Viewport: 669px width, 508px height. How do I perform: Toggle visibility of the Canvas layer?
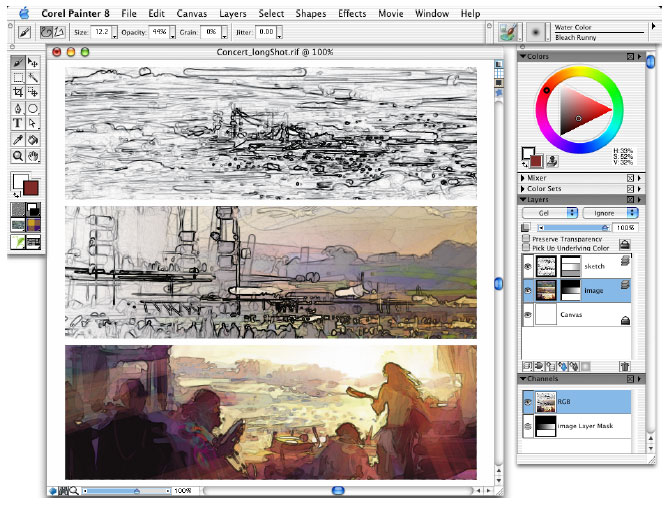(x=528, y=315)
